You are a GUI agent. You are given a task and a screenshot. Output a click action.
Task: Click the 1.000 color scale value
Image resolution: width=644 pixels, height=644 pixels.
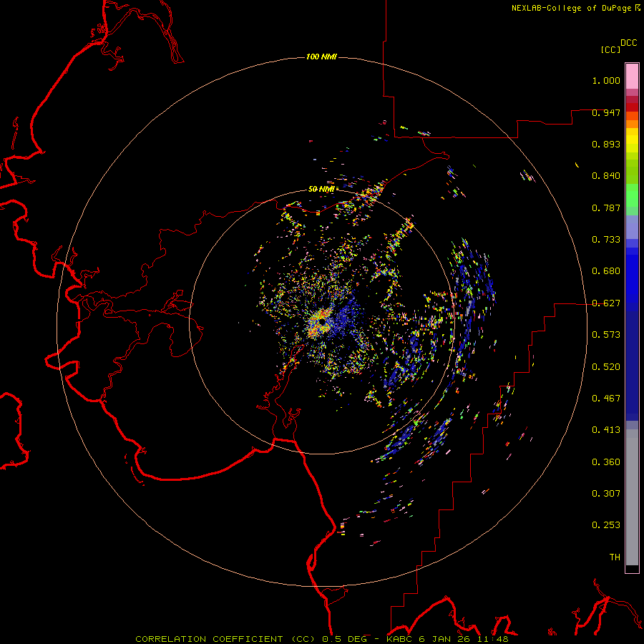(x=606, y=80)
